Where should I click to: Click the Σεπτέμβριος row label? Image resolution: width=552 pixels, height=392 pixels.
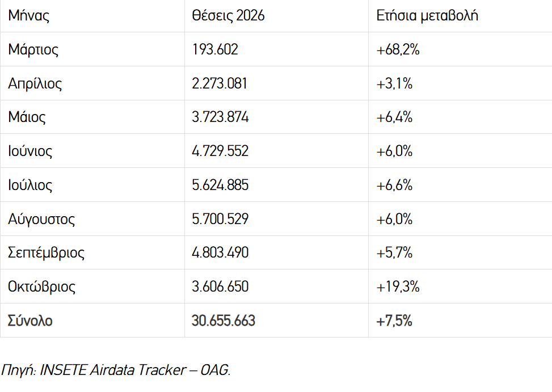click(x=46, y=253)
